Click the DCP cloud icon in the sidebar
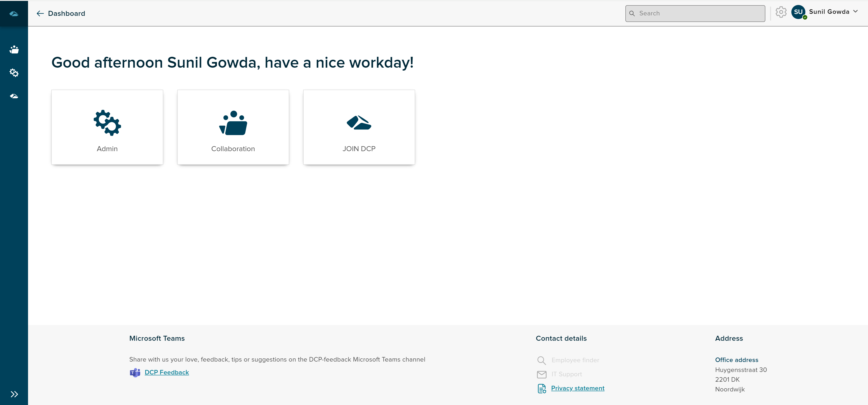868x405 pixels. [x=14, y=96]
